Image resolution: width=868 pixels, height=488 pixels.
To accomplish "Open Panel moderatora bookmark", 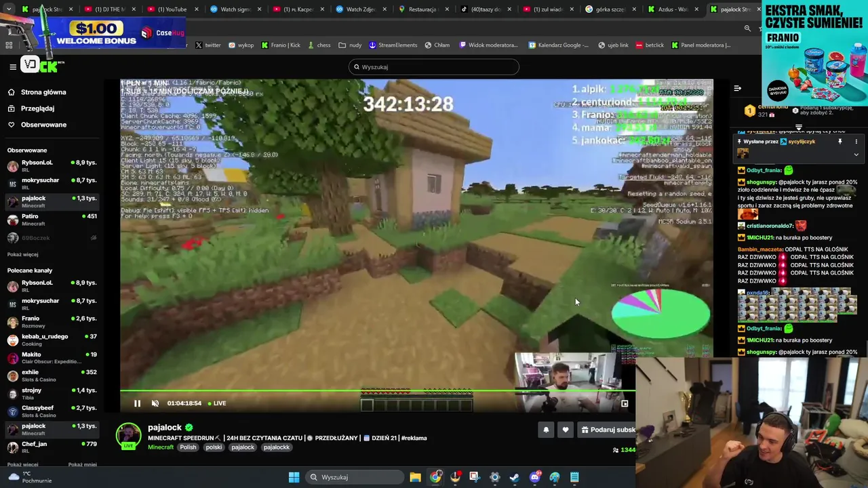I will click(701, 45).
